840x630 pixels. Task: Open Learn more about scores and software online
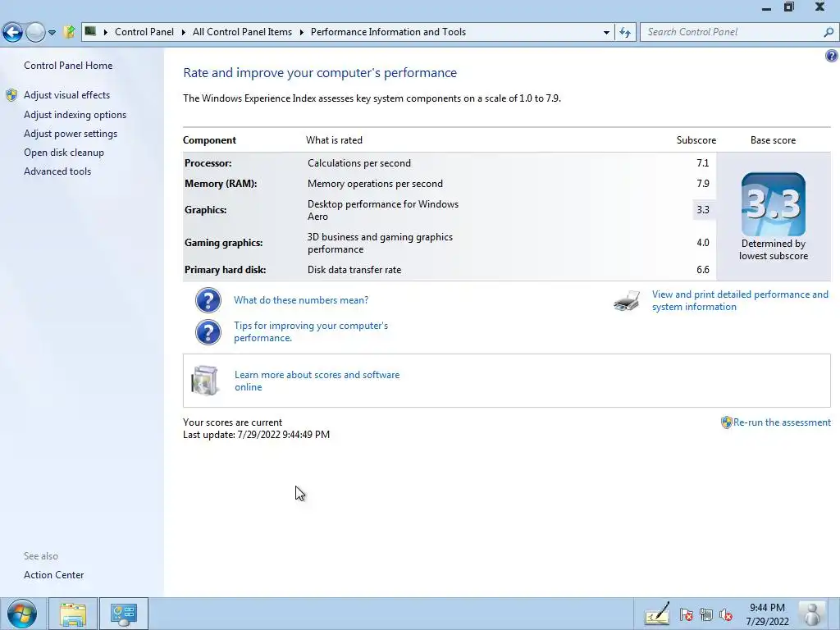[x=317, y=381]
